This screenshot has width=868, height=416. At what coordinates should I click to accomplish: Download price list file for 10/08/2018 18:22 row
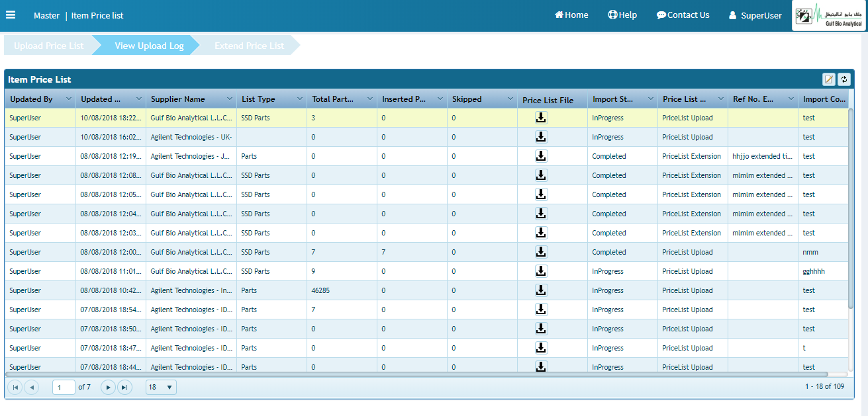point(541,118)
